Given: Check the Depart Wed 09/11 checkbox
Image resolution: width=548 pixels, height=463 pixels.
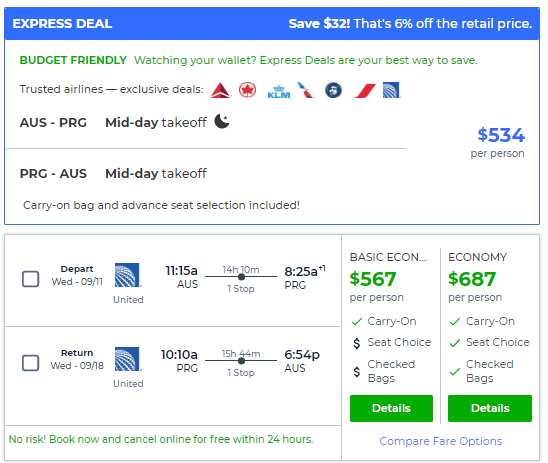Looking at the screenshot, I should pyautogui.click(x=30, y=279).
